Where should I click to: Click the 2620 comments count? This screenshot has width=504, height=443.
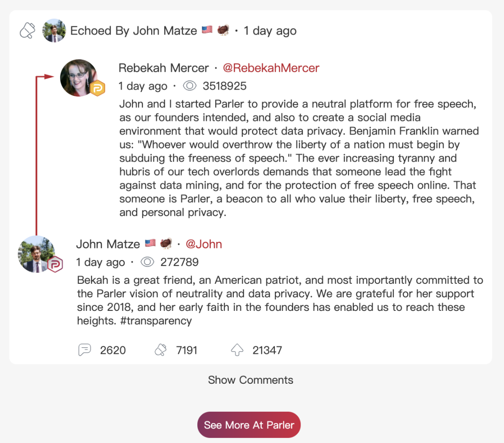tap(113, 350)
